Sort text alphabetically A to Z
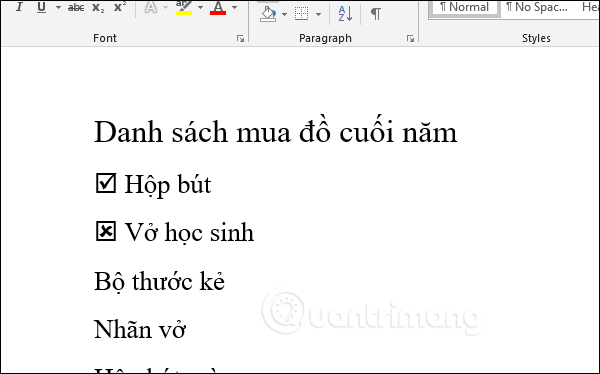Screen dimensions: 600x374 click(345, 14)
